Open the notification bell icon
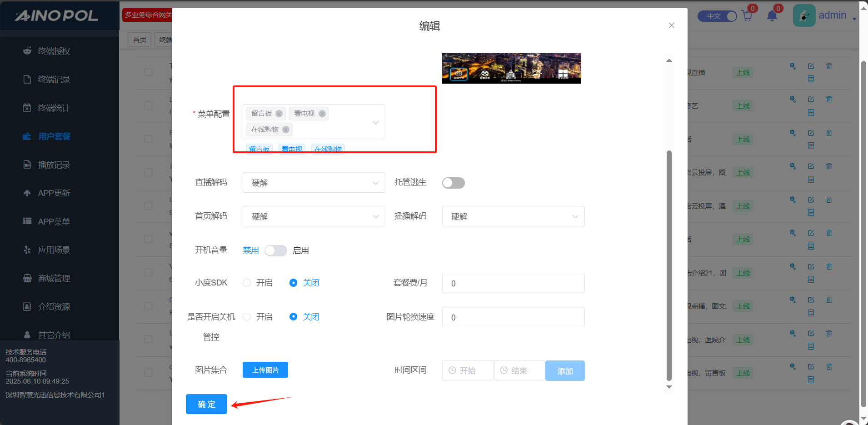Image resolution: width=868 pixels, height=425 pixels. (772, 16)
